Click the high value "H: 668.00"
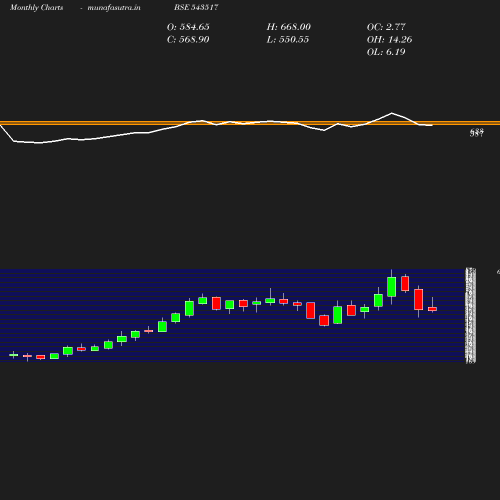500x500 pixels. (x=289, y=27)
